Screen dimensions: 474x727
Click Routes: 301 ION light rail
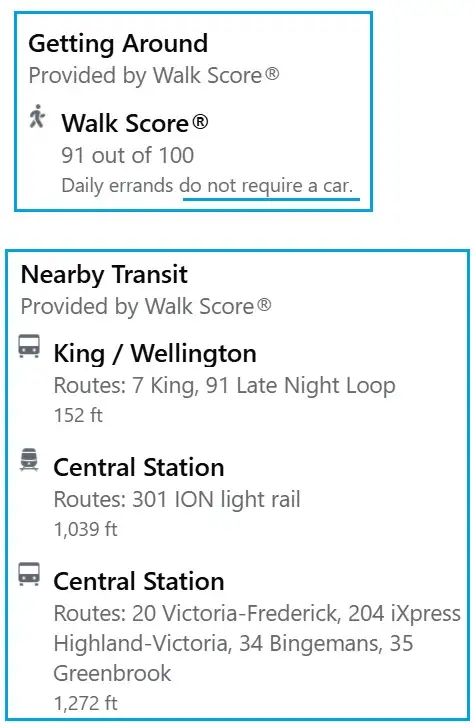tap(177, 500)
